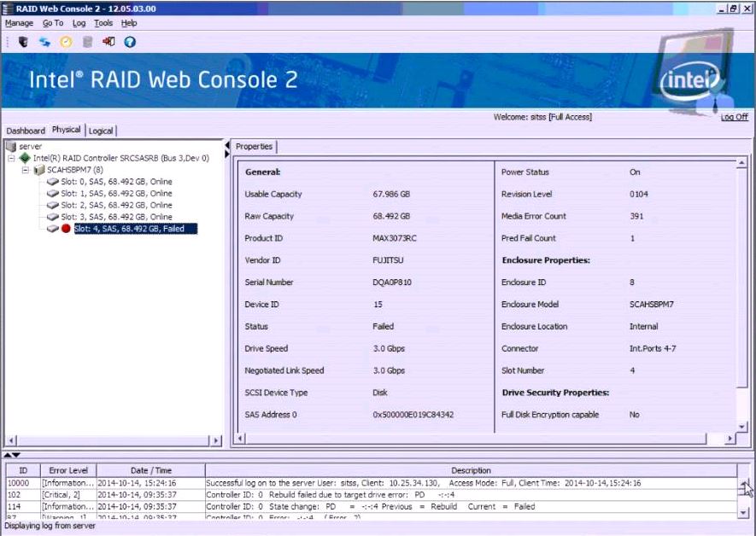Switch to the Dashboard tab
The height and width of the screenshot is (536, 756).
[x=26, y=131]
